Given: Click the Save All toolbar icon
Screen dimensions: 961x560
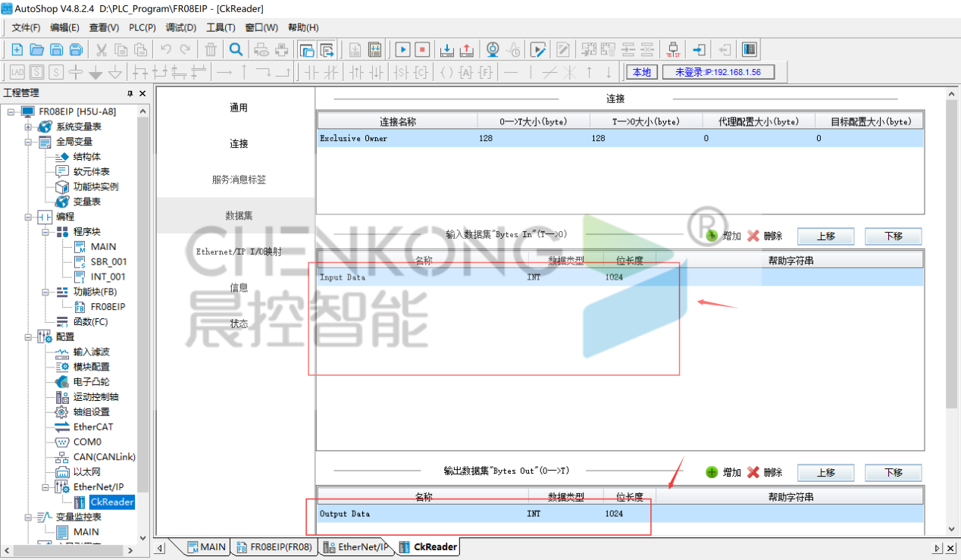Looking at the screenshot, I should tap(76, 50).
